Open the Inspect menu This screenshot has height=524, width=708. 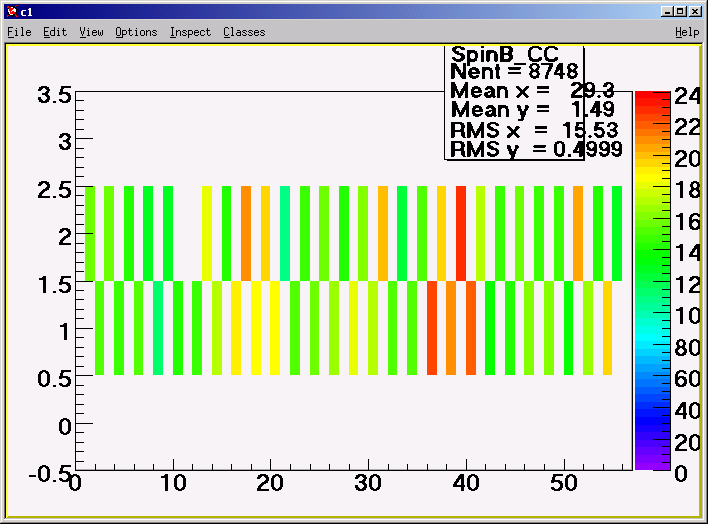(190, 32)
